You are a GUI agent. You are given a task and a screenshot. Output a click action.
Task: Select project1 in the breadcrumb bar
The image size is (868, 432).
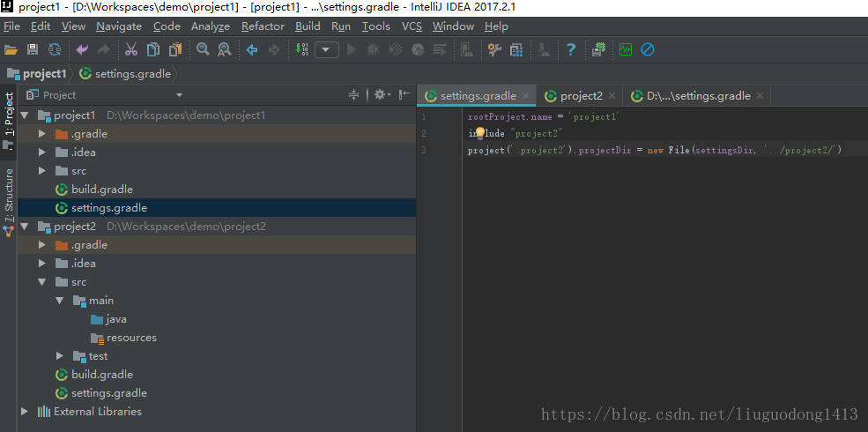point(37,74)
